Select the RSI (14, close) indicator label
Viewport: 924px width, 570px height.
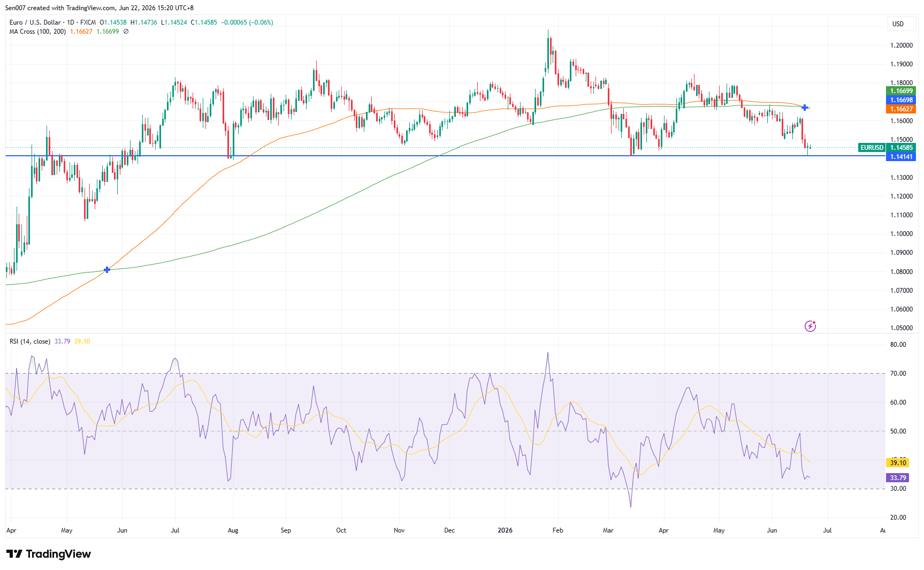(30, 341)
